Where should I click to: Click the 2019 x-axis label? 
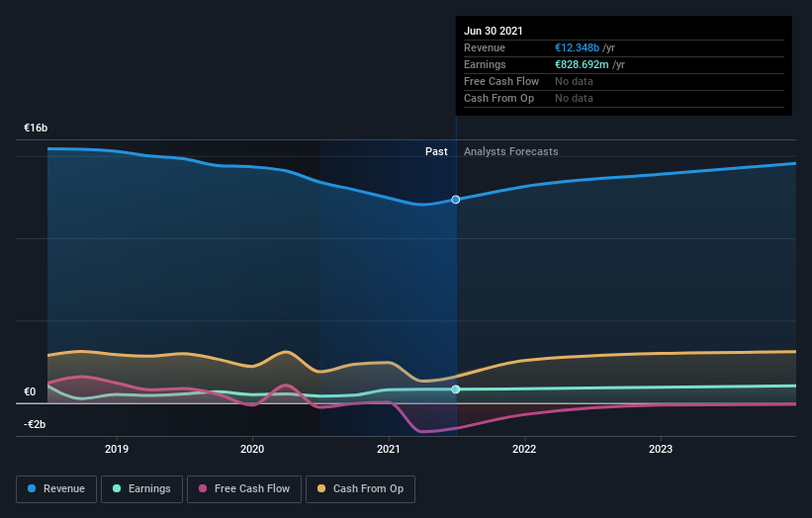click(117, 449)
